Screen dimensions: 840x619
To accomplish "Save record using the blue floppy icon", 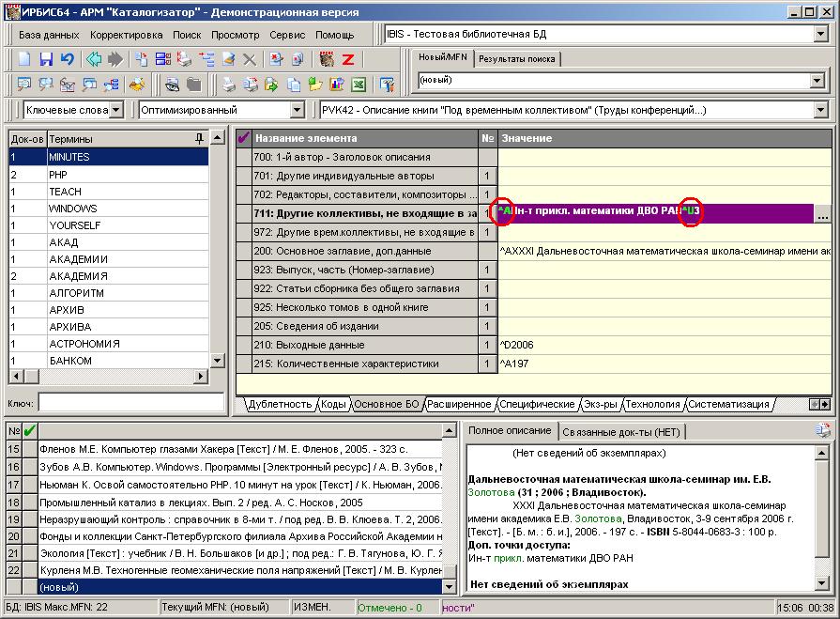I will [x=46, y=58].
